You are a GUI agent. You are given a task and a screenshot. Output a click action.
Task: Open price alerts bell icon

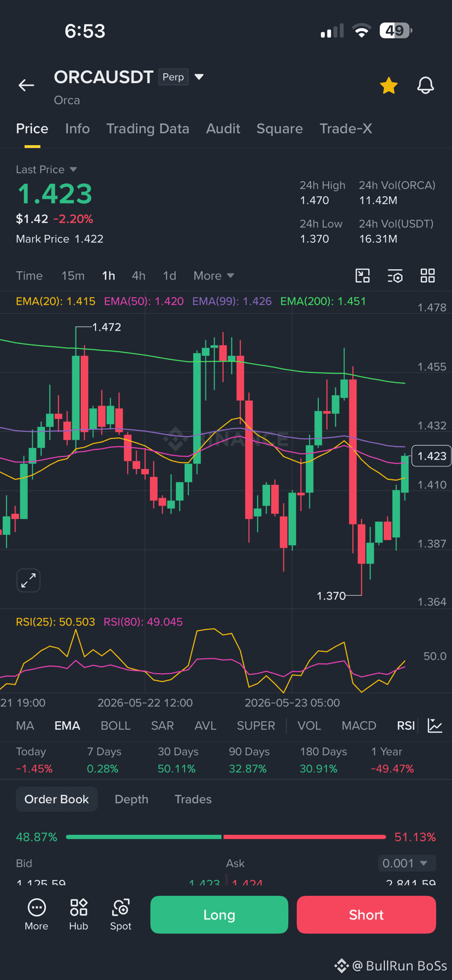coord(425,86)
